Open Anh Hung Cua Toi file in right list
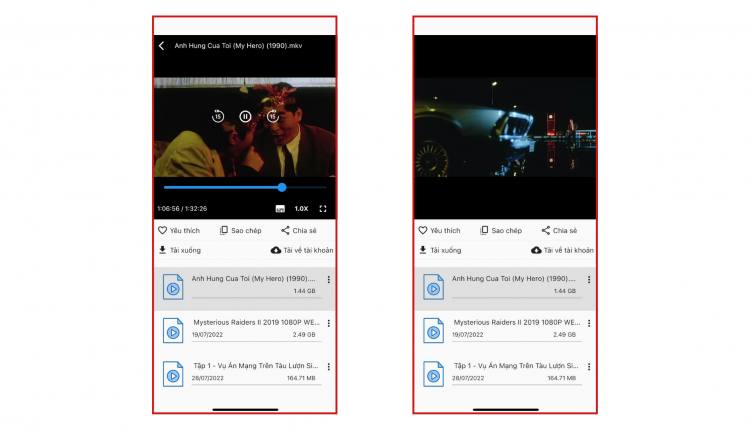Screen dimensions: 750x430 pos(505,288)
